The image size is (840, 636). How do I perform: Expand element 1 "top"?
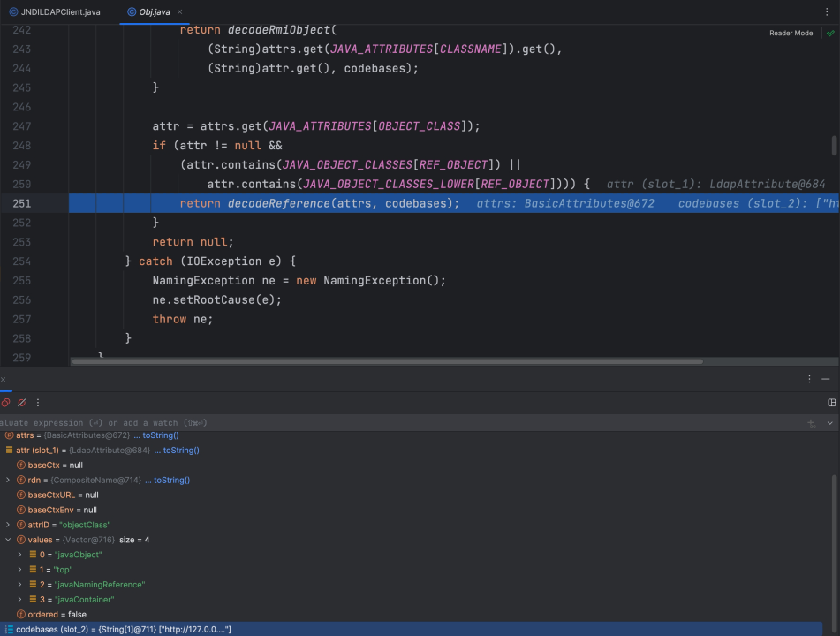19,570
